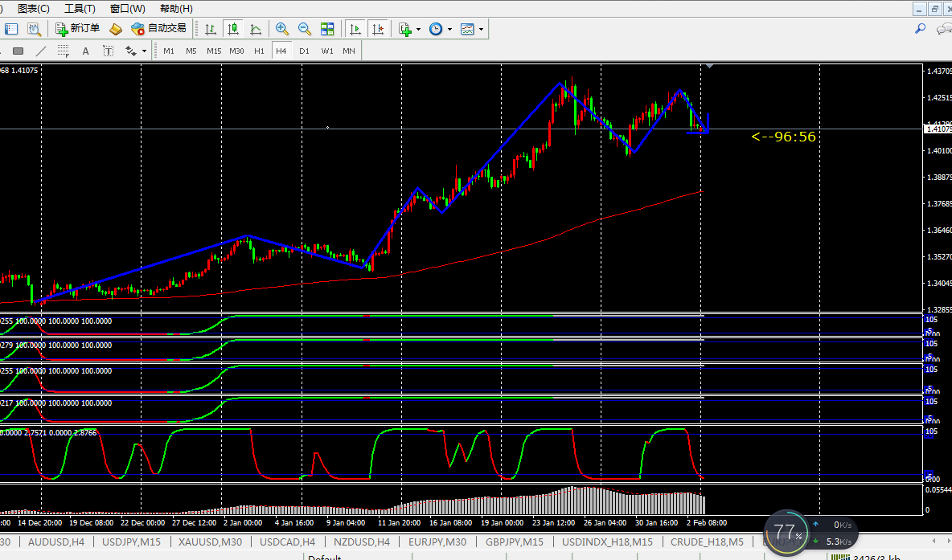Switch to the USDJPY,M15 chart tab
952x560 pixels.
click(131, 542)
